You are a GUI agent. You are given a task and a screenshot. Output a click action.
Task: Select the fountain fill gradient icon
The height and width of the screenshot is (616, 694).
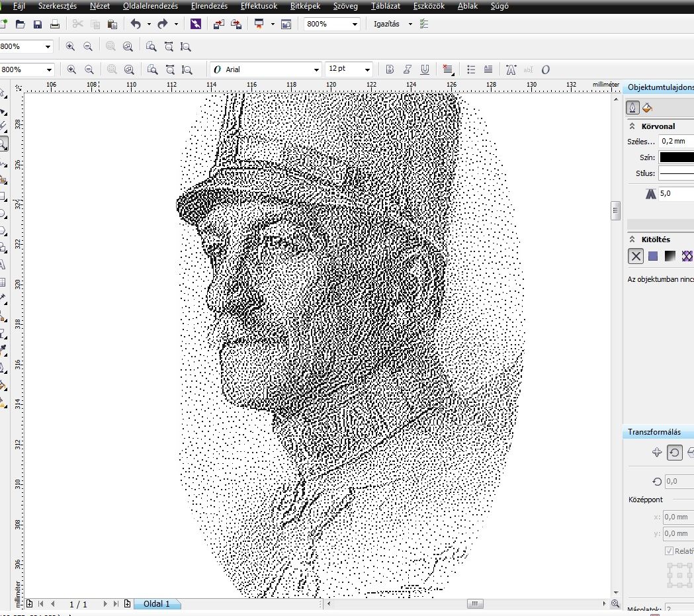coord(670,257)
